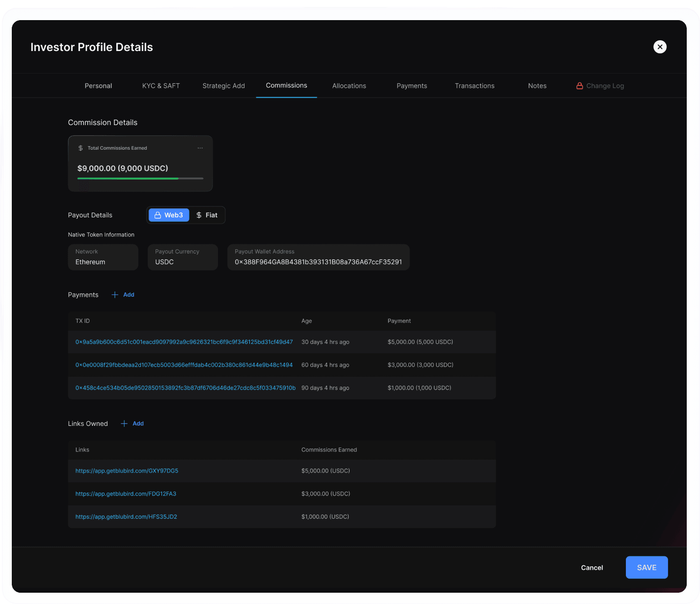The image size is (700, 604).
Task: Click the $1,000.00 (USDC) commissions earned cell
Action: coord(325,517)
